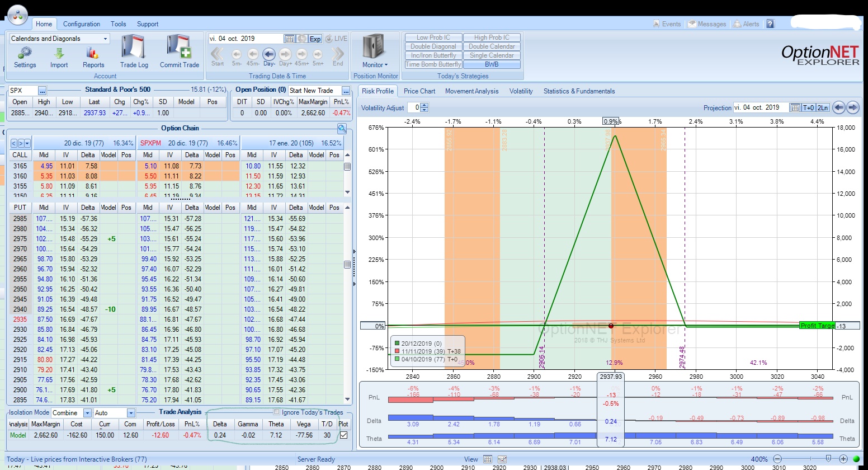Open the Isolation Mode Combine dropdown

(87, 413)
